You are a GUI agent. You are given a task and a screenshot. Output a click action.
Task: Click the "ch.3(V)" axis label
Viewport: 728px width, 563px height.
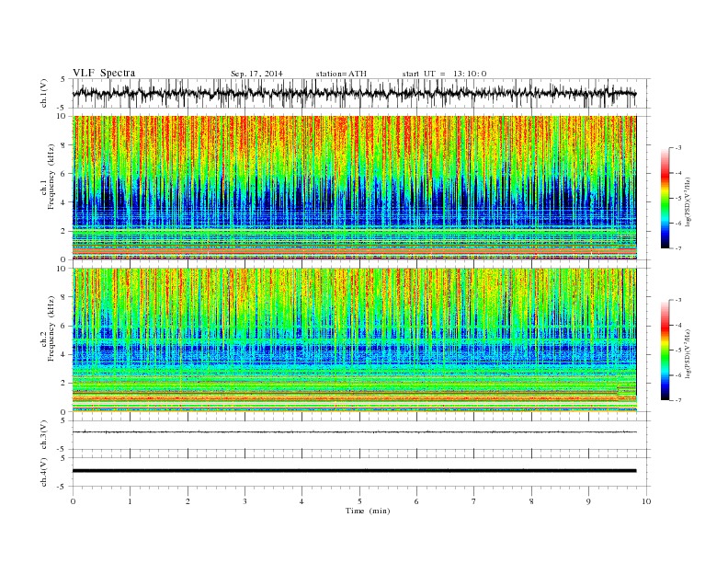[x=43, y=435]
